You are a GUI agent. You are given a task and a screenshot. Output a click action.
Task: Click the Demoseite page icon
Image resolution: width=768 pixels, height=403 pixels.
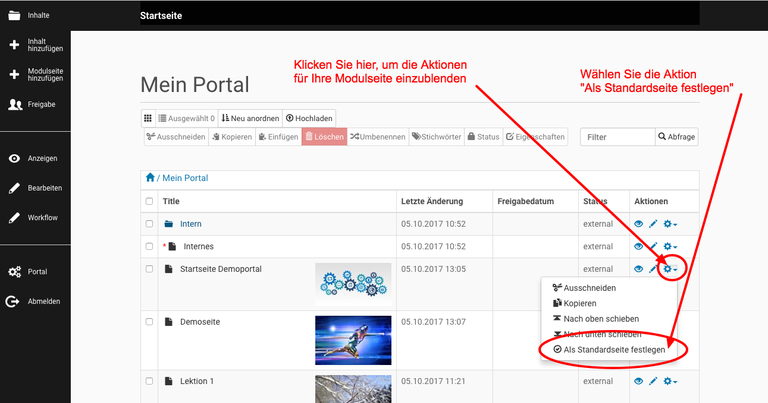(169, 322)
